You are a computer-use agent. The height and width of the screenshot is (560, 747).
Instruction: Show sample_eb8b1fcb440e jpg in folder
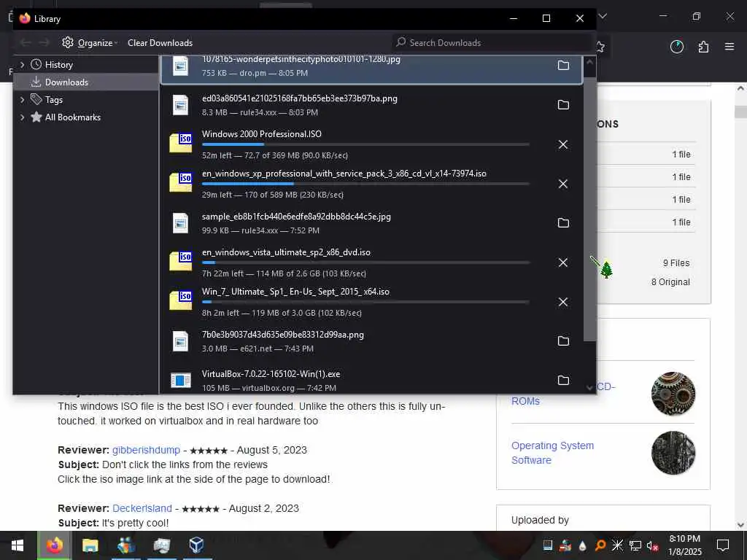pyautogui.click(x=563, y=223)
